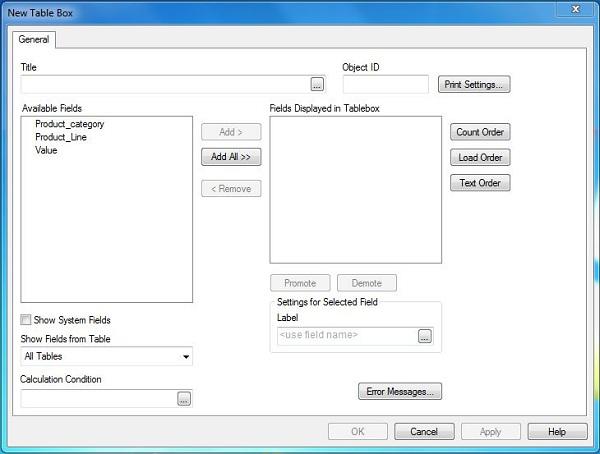Open the Calculation Condition ellipsis button
The height and width of the screenshot is (454, 600).
coord(184,399)
